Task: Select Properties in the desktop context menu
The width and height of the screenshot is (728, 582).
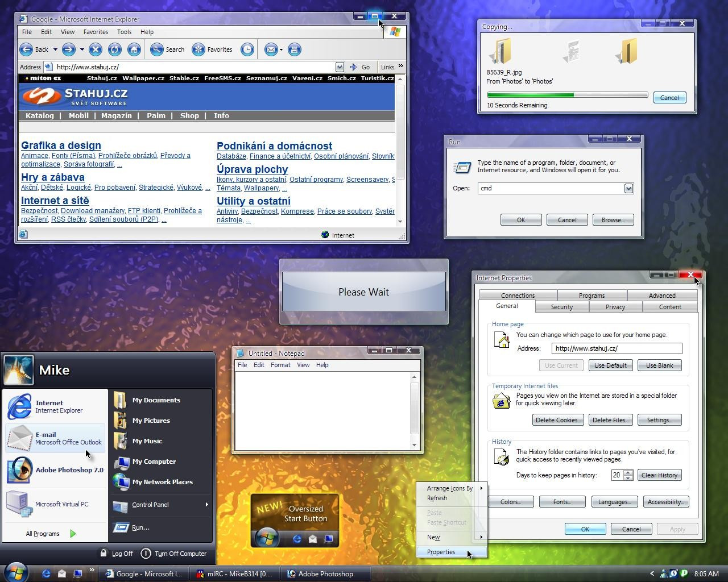Action: (450, 552)
